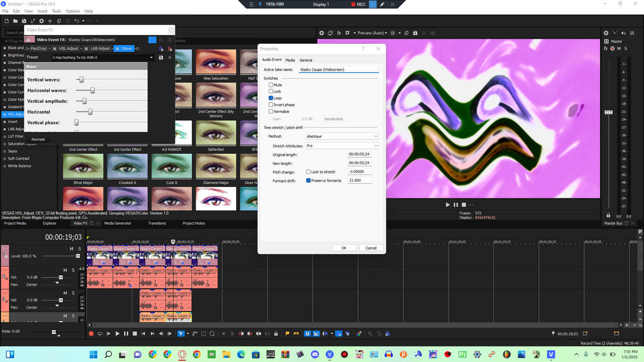Click the Record button in the transport bar
This screenshot has width=644, height=362.
click(x=91, y=334)
